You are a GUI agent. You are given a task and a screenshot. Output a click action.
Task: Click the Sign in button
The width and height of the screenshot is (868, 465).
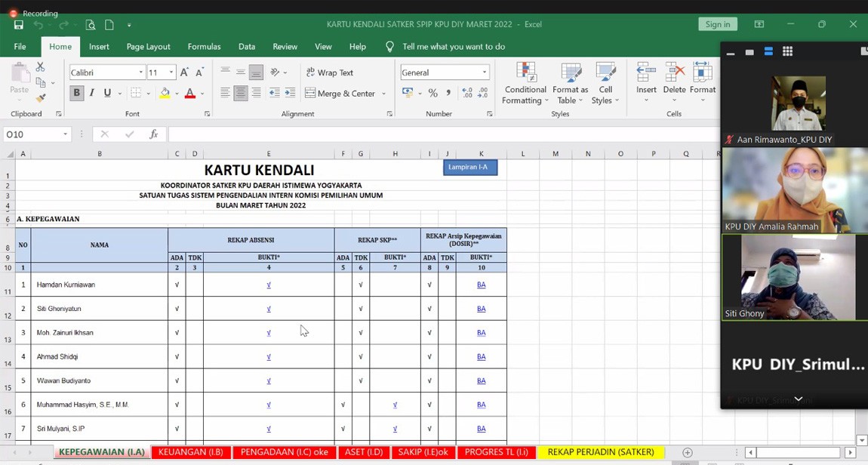pyautogui.click(x=717, y=24)
